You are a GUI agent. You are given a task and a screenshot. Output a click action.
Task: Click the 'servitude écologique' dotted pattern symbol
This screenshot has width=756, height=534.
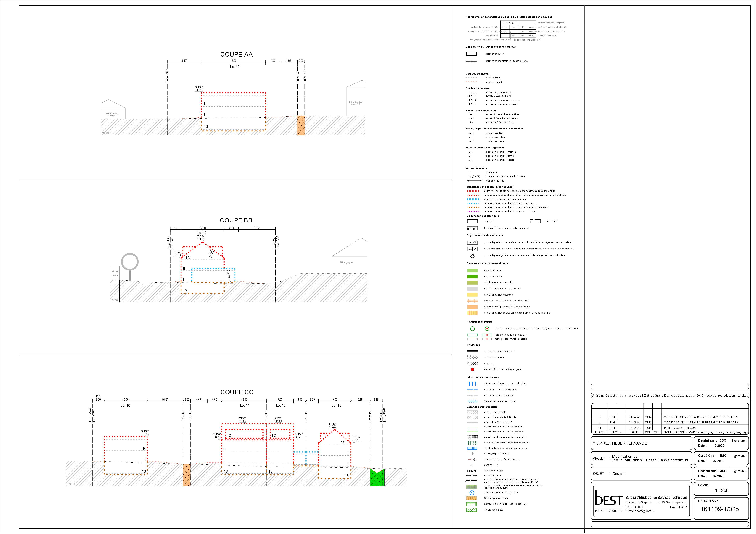click(472, 357)
